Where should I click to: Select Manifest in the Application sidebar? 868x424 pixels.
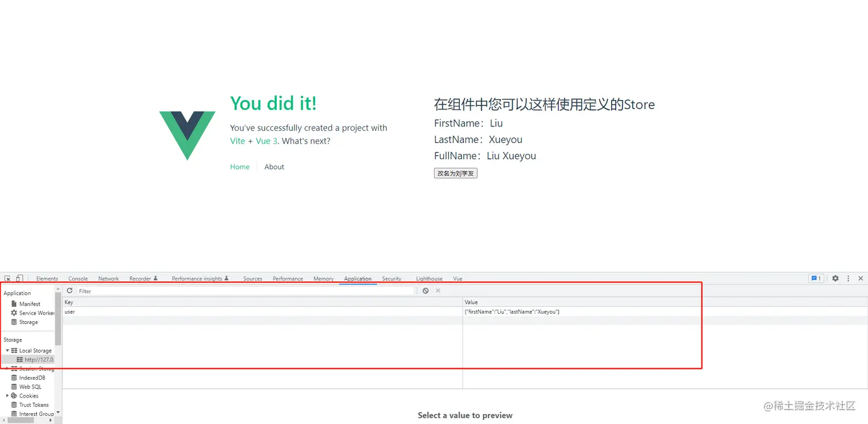pos(30,304)
